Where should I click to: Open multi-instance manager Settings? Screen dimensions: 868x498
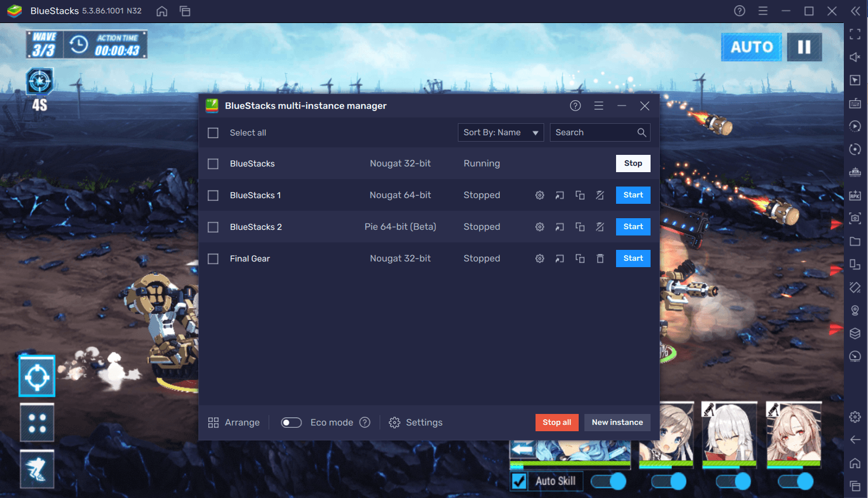[415, 423]
